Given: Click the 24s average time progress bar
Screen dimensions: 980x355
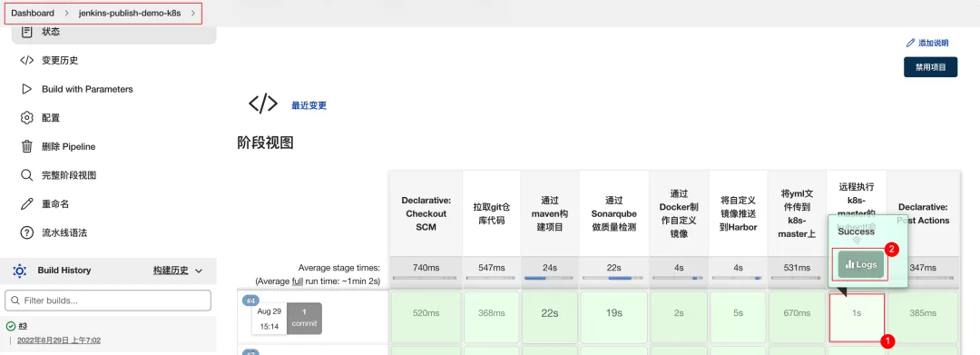Looking at the screenshot, I should tap(549, 278).
